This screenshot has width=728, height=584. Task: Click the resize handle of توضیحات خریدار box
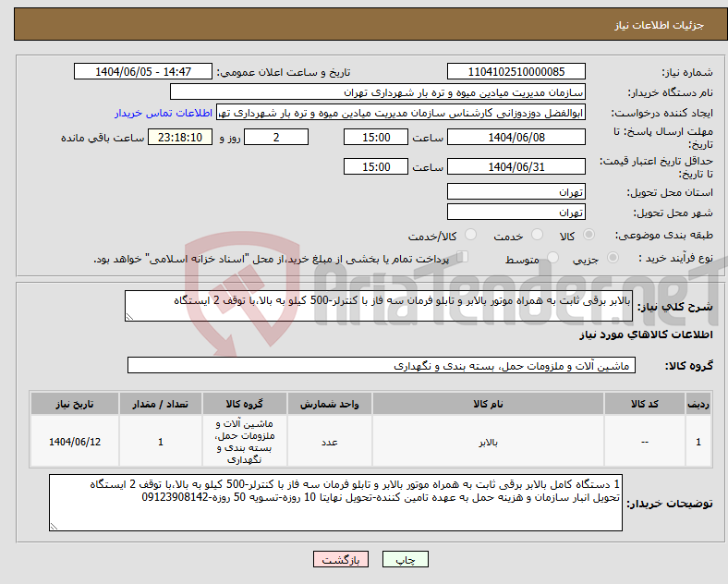[x=54, y=527]
